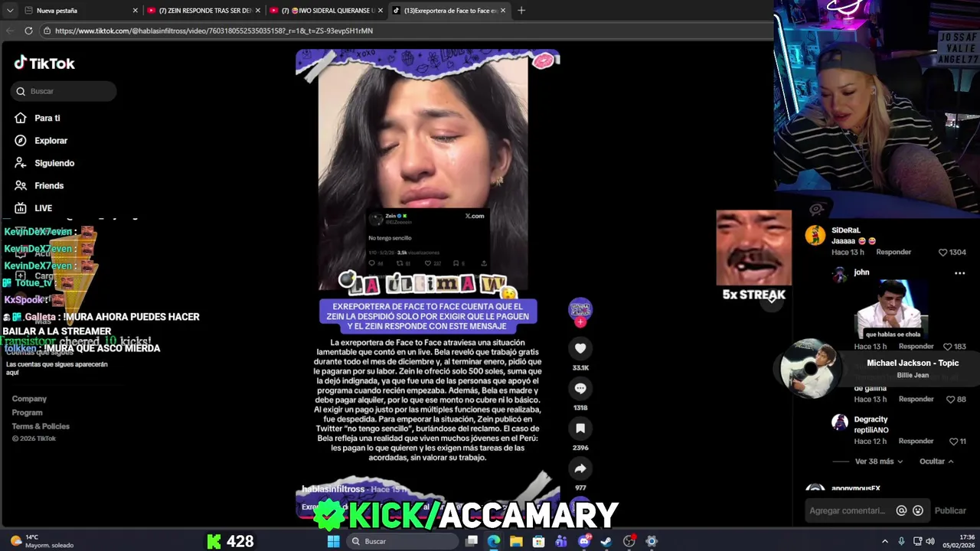Open the clock and date 17:36
Viewport: 980px width, 551px height.
point(959,541)
